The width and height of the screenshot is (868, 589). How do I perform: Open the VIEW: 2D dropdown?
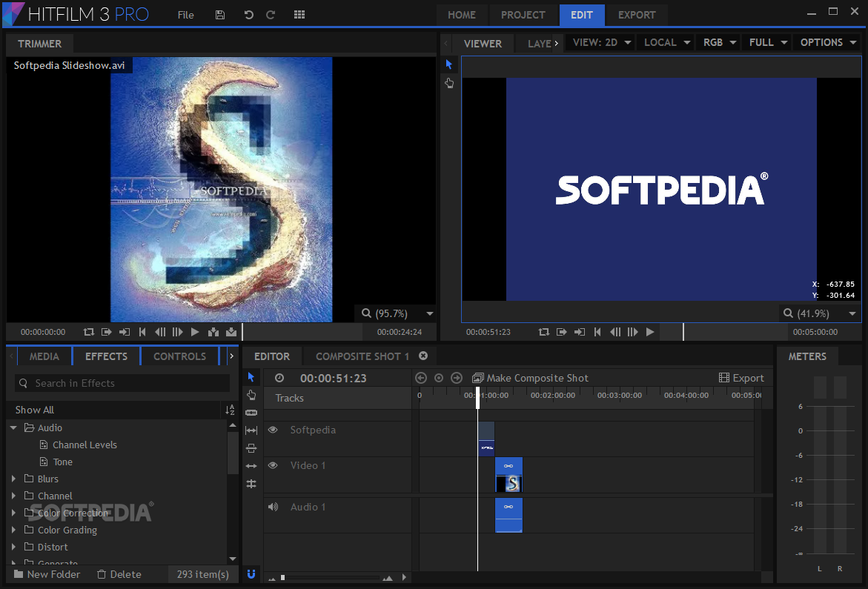(601, 42)
